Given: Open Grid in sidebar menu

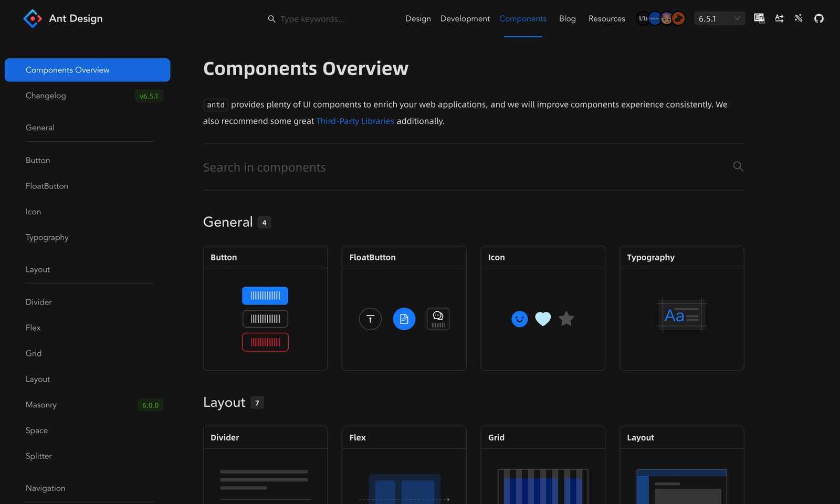Looking at the screenshot, I should [x=87, y=353].
